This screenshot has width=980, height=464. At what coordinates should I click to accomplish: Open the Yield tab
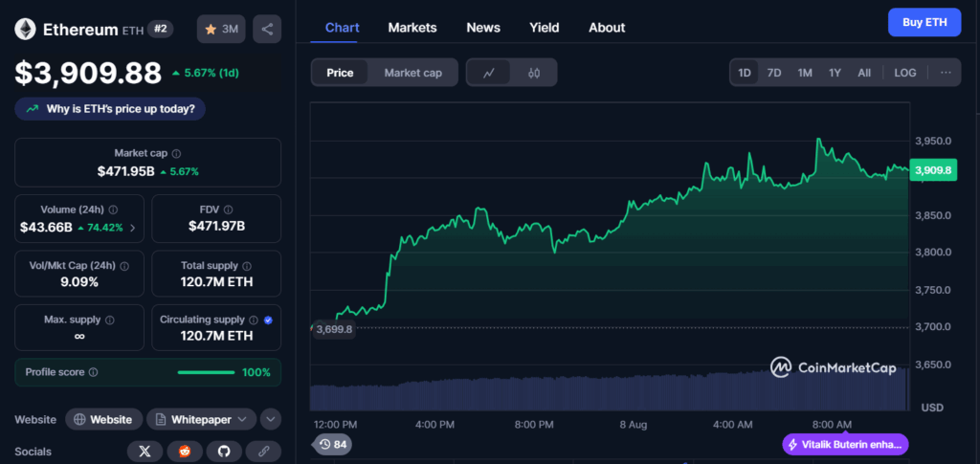[545, 28]
